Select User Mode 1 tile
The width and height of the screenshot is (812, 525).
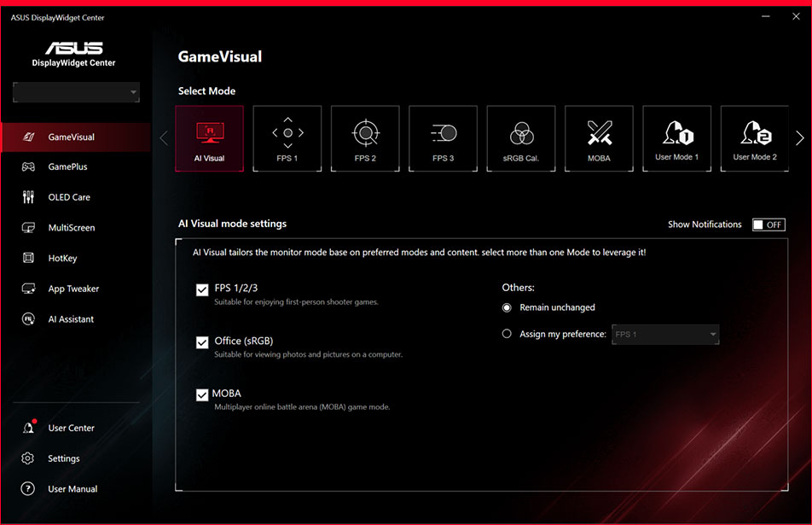[677, 138]
